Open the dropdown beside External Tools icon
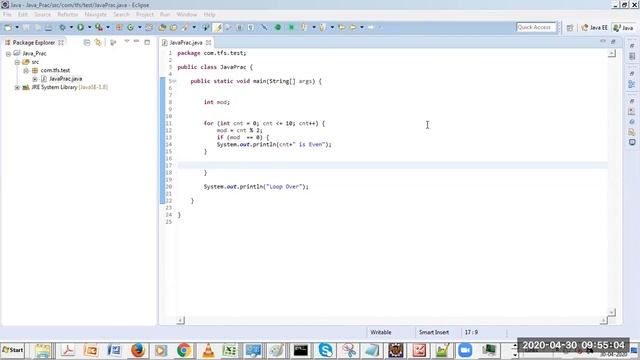640x360 pixels. click(x=108, y=27)
